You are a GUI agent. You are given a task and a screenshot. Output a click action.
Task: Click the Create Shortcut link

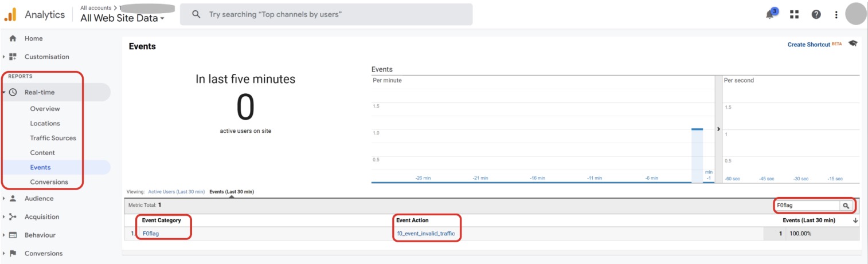click(x=808, y=45)
